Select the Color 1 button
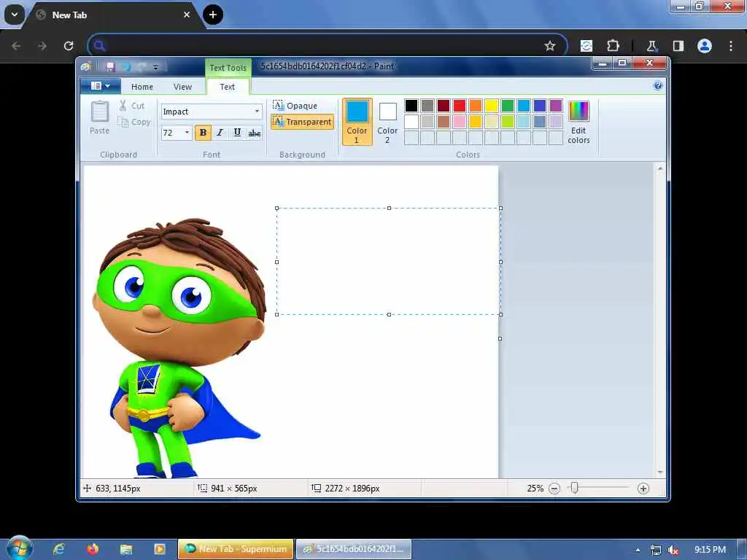This screenshot has height=560, width=747. pyautogui.click(x=357, y=122)
